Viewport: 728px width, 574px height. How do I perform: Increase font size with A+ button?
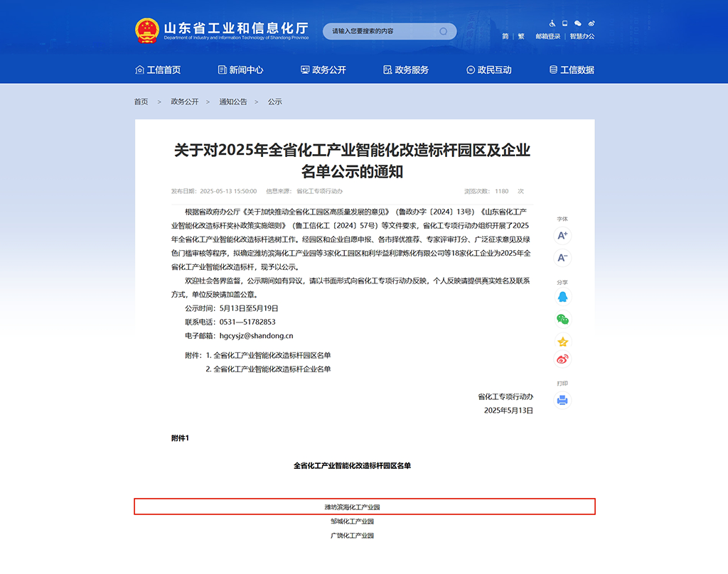[x=562, y=236]
